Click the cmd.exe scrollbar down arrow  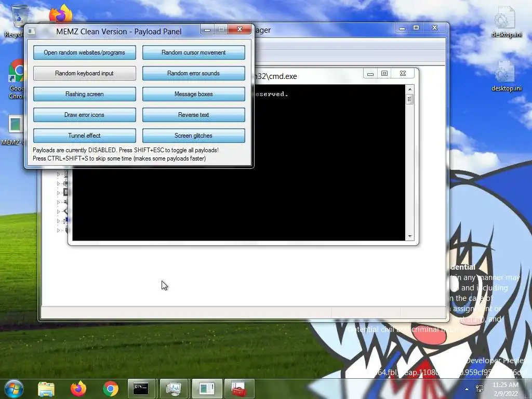click(x=410, y=236)
